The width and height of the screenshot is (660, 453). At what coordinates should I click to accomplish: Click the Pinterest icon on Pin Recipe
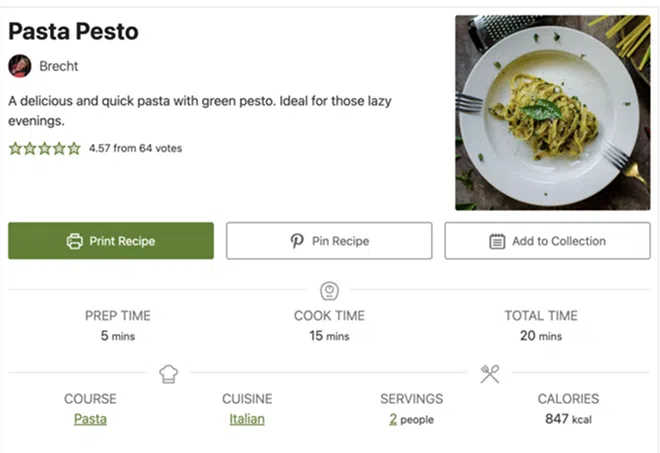tap(297, 241)
